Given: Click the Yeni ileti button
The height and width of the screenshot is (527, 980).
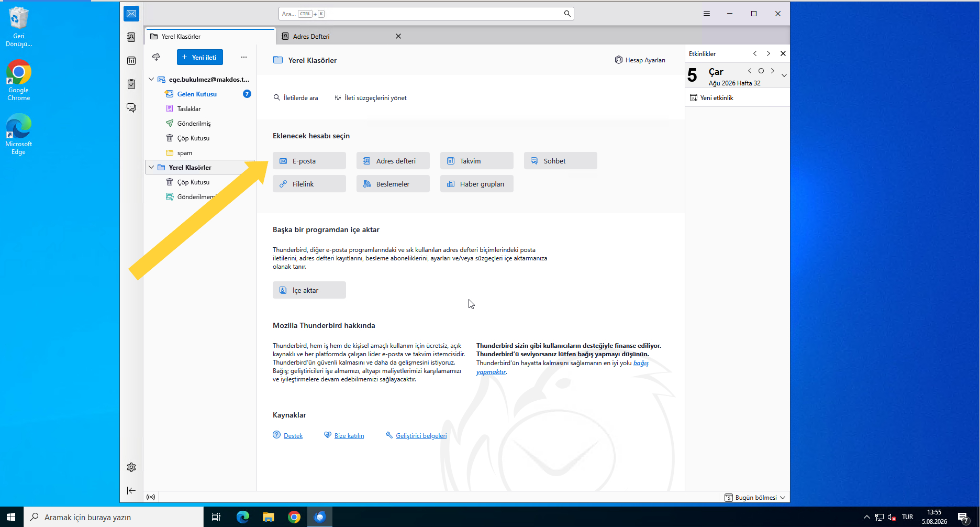Looking at the screenshot, I should pyautogui.click(x=200, y=57).
